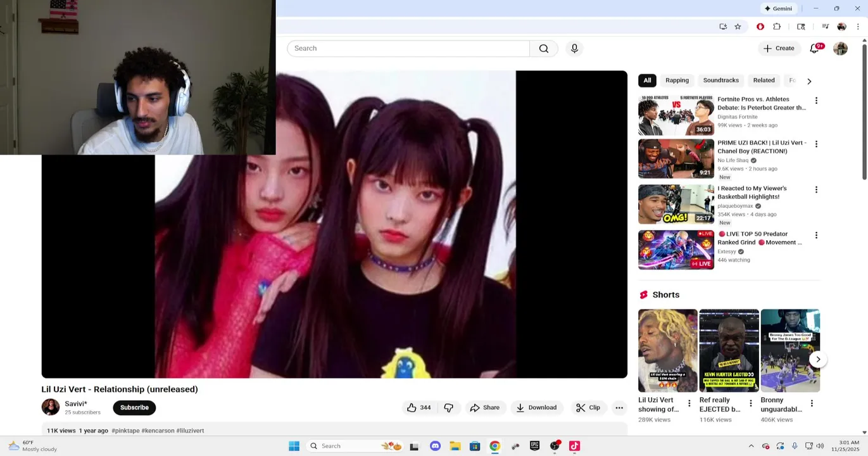Open Microsoft Store from taskbar
Viewport: 868px width, 456px height.
tap(475, 446)
